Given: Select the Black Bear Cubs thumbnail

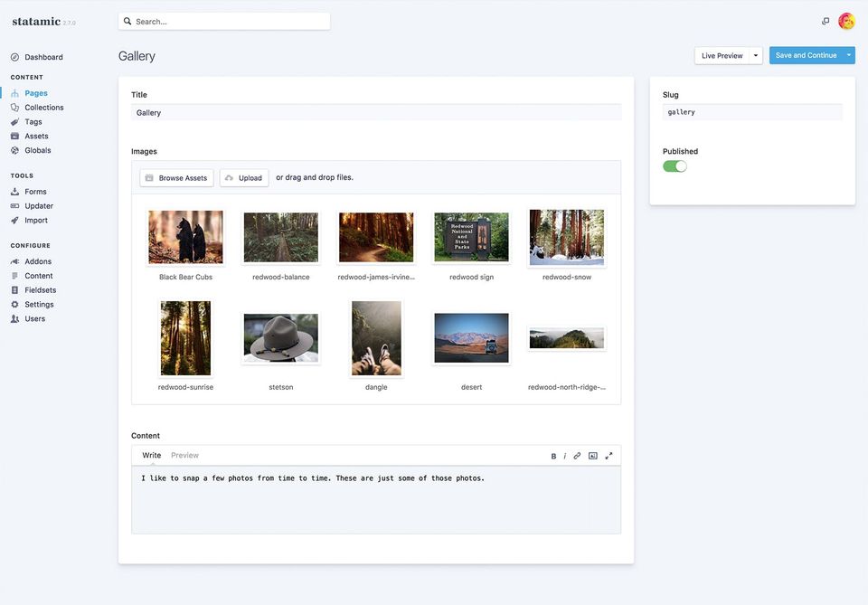Looking at the screenshot, I should pyautogui.click(x=185, y=237).
